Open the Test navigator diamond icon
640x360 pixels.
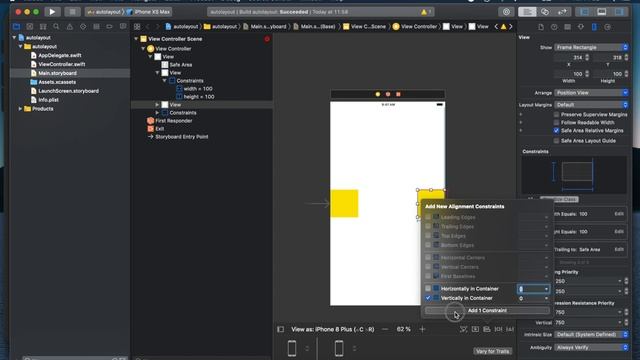[x=83, y=27]
